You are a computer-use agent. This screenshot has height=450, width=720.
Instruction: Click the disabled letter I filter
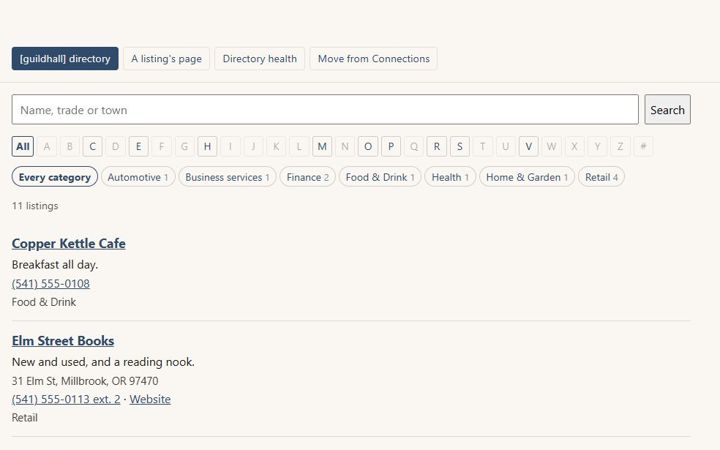tap(230, 146)
